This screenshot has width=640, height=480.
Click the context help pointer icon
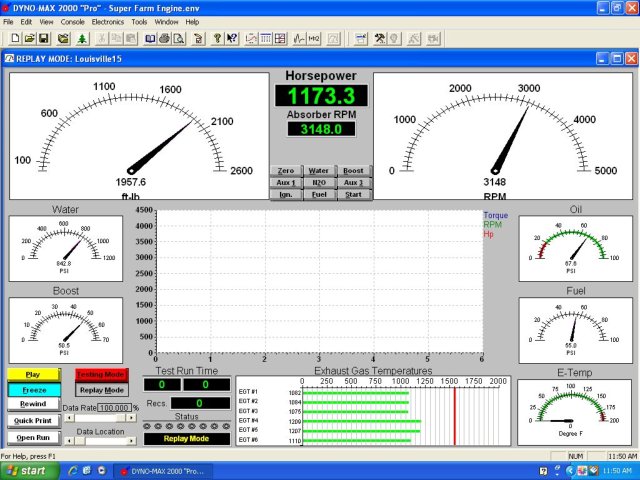tap(231, 38)
